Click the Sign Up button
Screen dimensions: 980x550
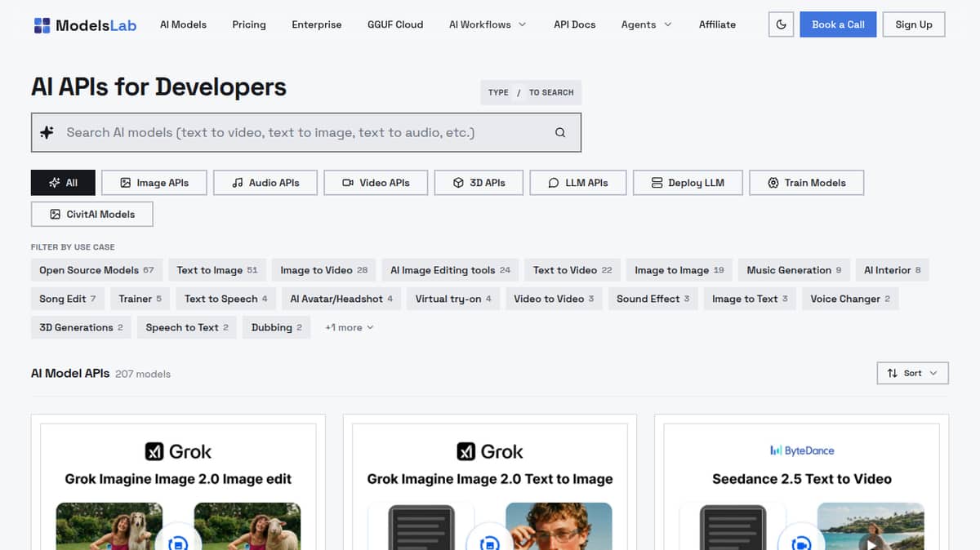(914, 24)
